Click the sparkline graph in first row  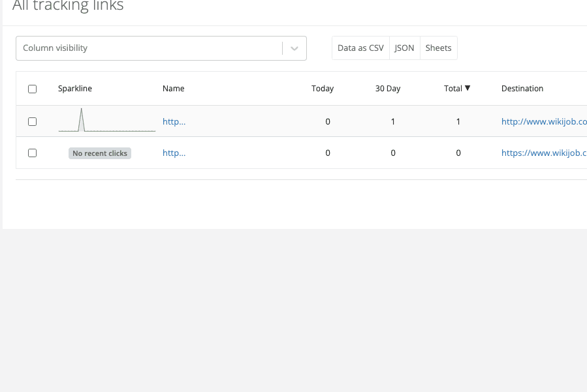point(106,121)
